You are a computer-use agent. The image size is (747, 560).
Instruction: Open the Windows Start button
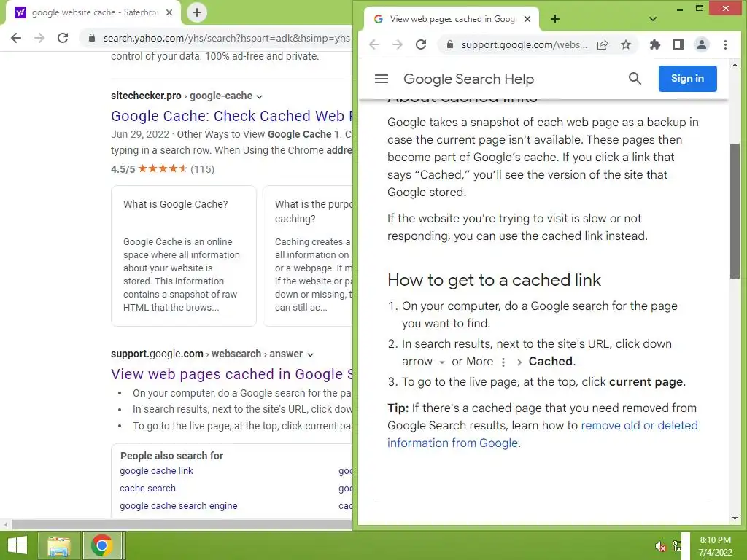18,545
